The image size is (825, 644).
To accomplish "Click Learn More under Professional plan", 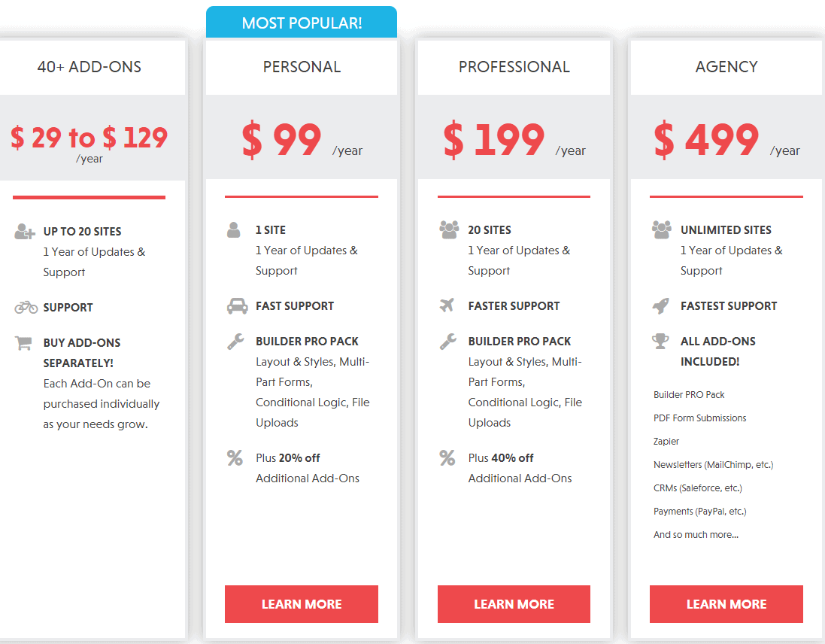I will point(514,604).
